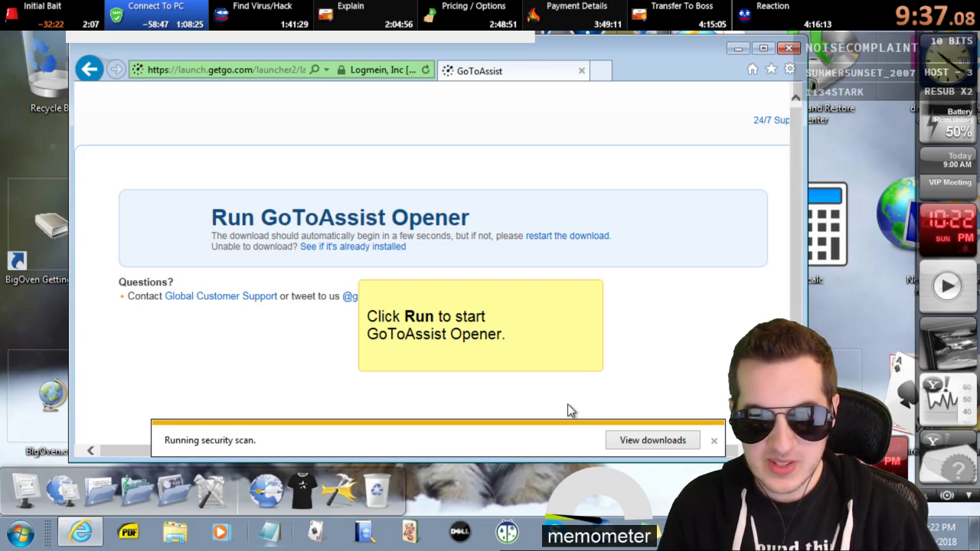The height and width of the screenshot is (551, 980).
Task: Select the Find Virus/Hack split segment
Action: point(261,15)
